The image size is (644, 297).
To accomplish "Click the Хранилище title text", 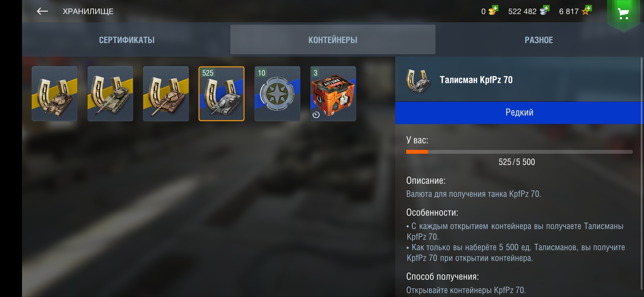I will tap(88, 11).
